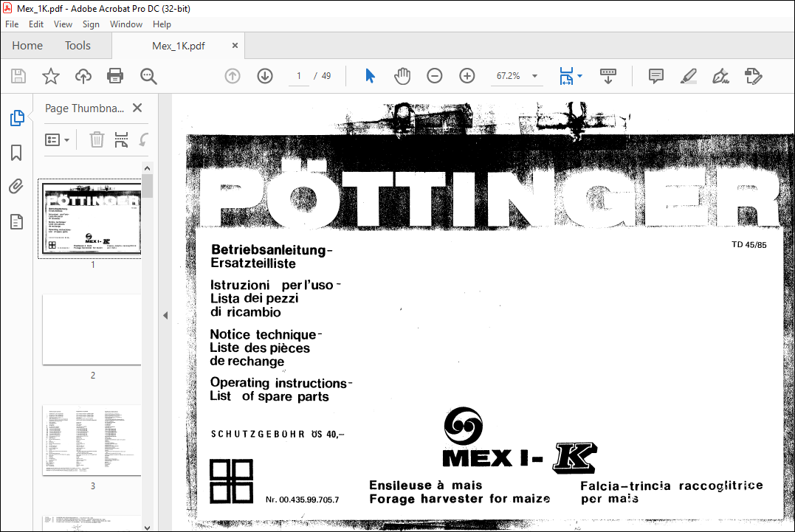Click the current page number field
795x532 pixels.
click(299, 76)
